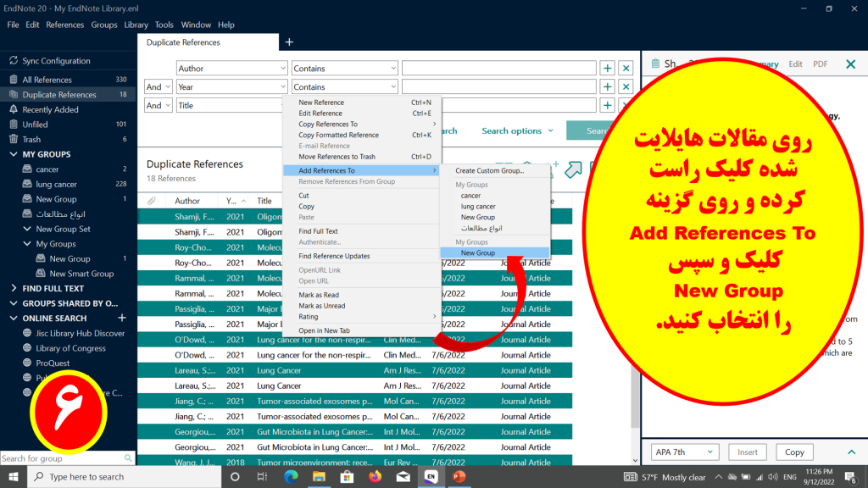Viewport: 868px width, 488px height.
Task: Sort references by the Title column header
Action: tap(264, 201)
